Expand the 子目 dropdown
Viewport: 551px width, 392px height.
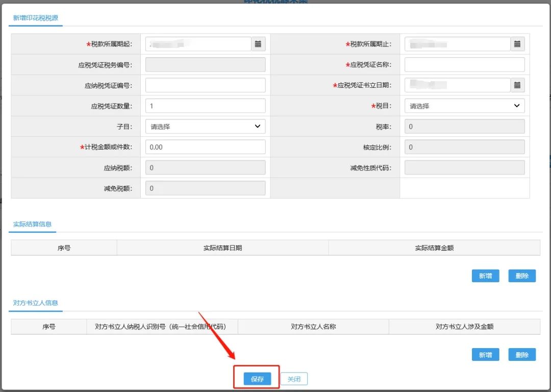[x=205, y=126]
